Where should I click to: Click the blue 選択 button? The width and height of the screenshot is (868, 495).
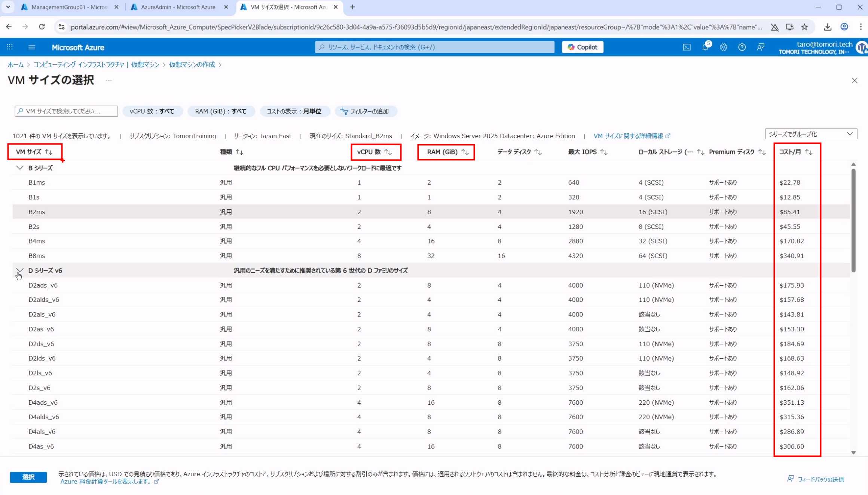pyautogui.click(x=28, y=477)
